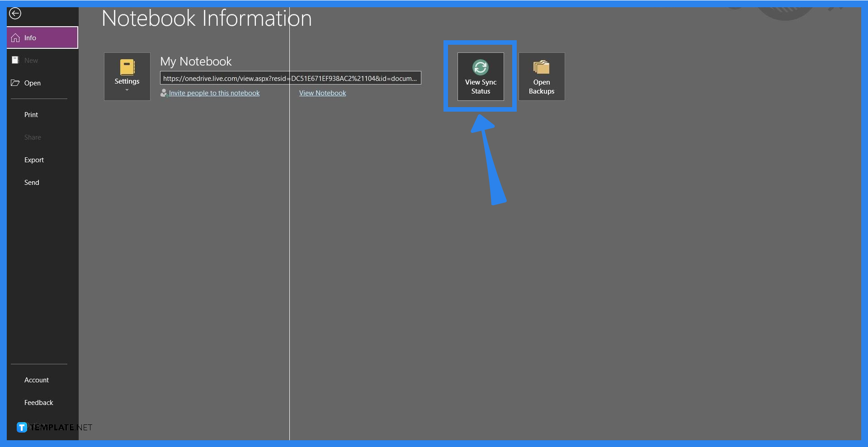Click the invite people person icon
This screenshot has width=868, height=447.
click(x=165, y=93)
